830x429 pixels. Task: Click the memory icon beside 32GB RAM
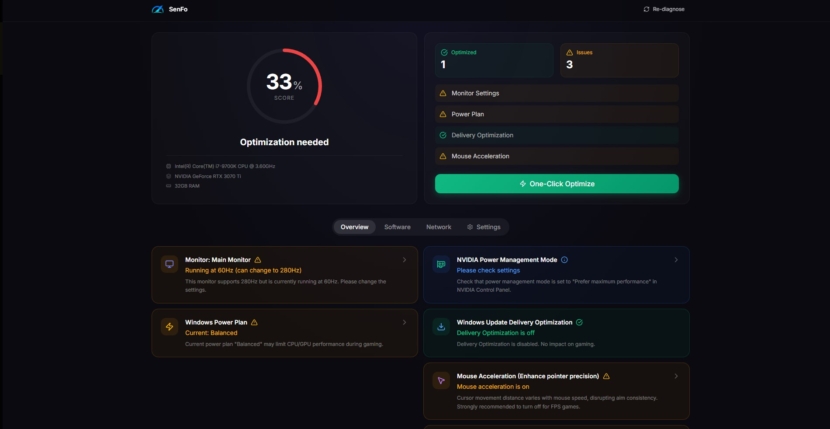169,186
